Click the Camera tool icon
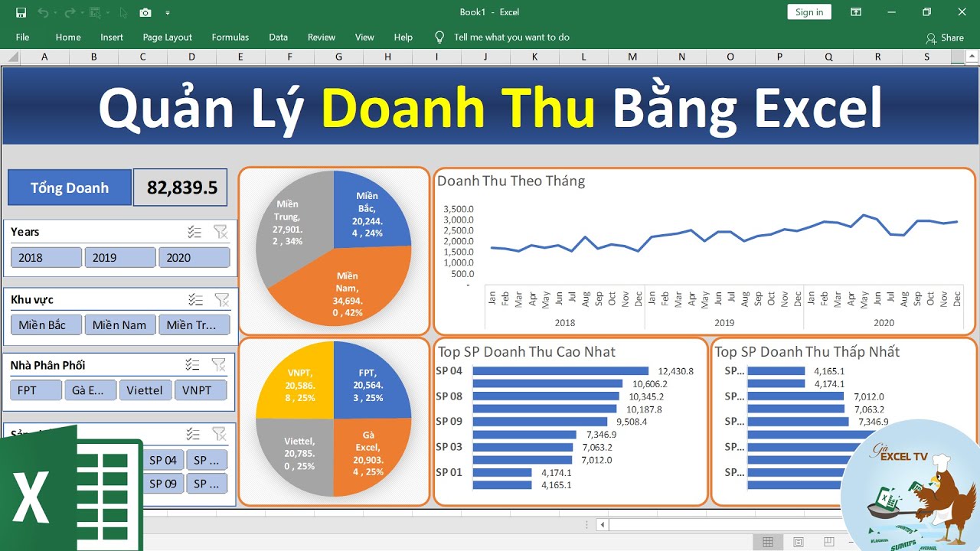Screen dimensions: 980x551 tap(145, 12)
